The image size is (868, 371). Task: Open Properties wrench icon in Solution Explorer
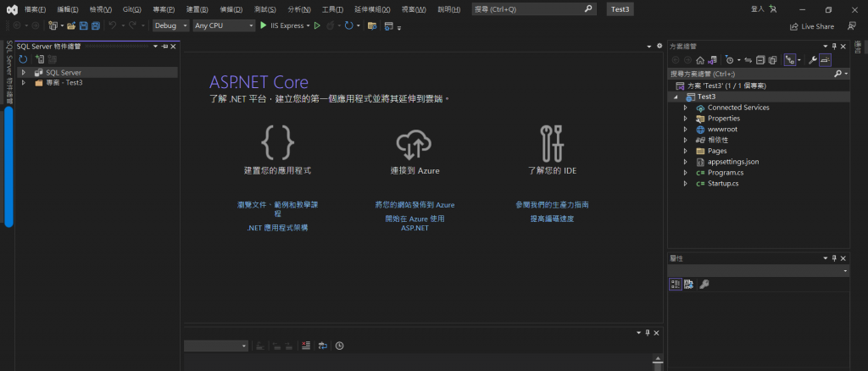[x=813, y=59]
